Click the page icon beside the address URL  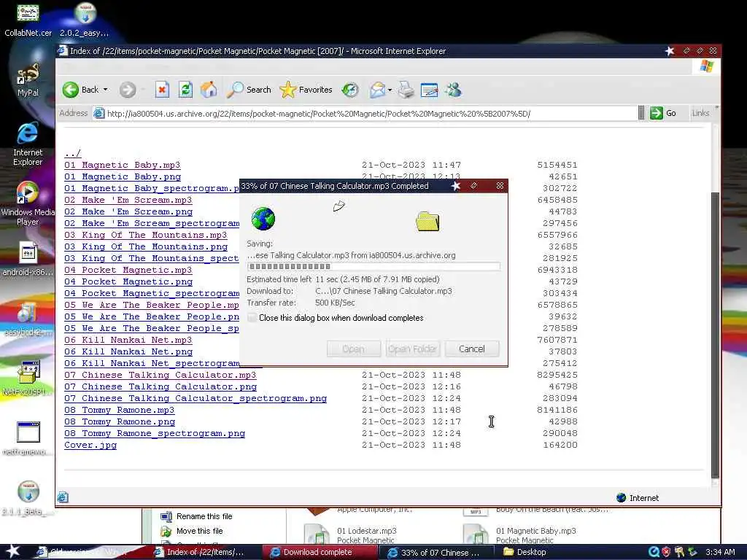tap(98, 113)
